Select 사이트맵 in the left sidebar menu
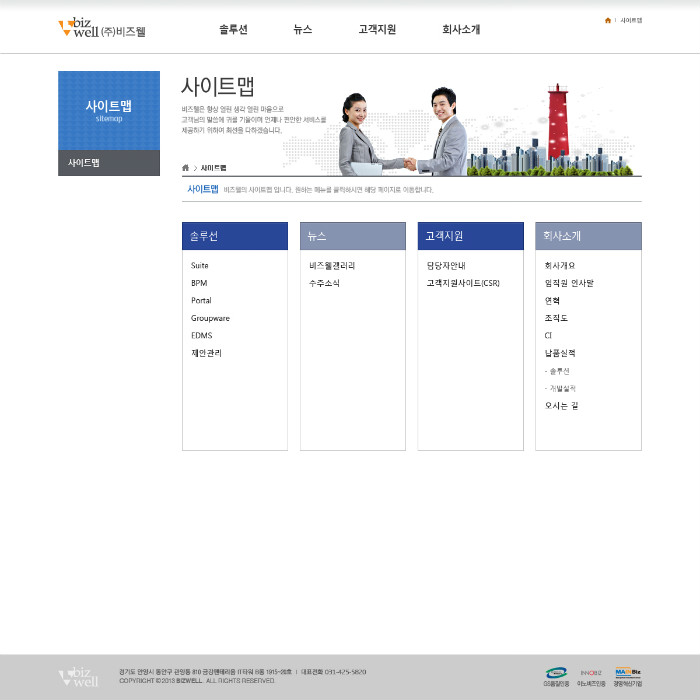Viewport: 700px width, 700px height. pos(109,163)
